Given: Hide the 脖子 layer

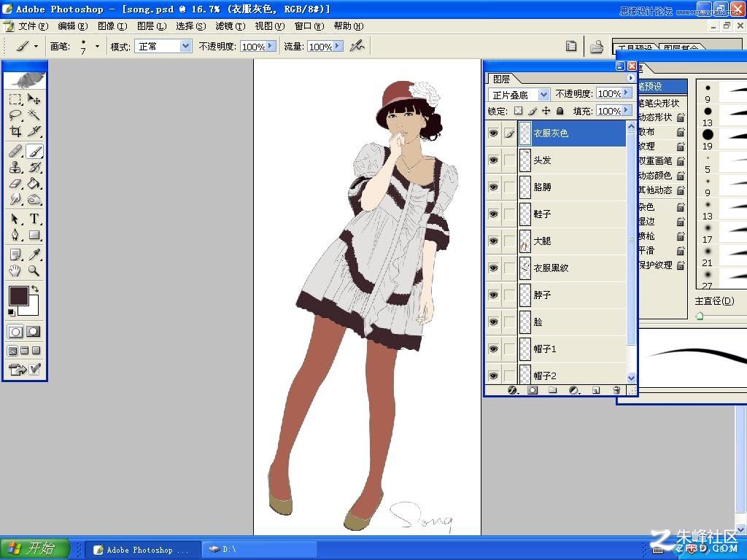Looking at the screenshot, I should tap(494, 295).
